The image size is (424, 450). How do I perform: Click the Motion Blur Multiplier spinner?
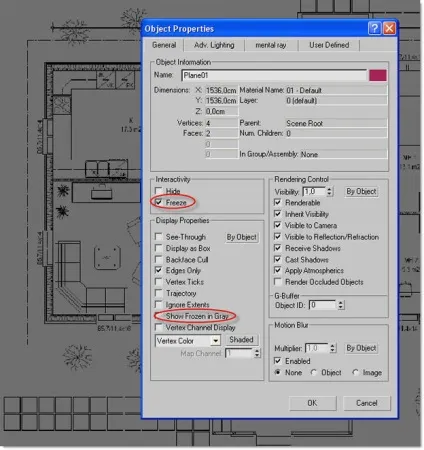pos(332,348)
